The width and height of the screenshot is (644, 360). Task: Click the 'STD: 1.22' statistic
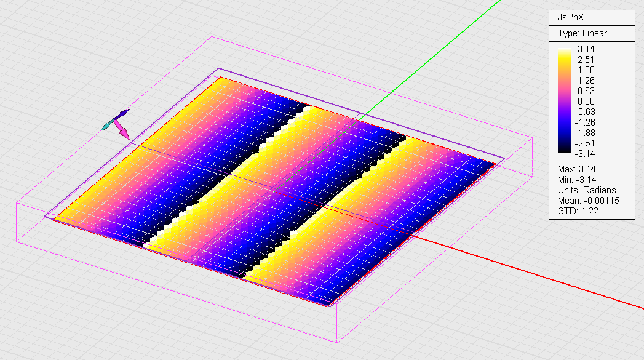pyautogui.click(x=578, y=211)
